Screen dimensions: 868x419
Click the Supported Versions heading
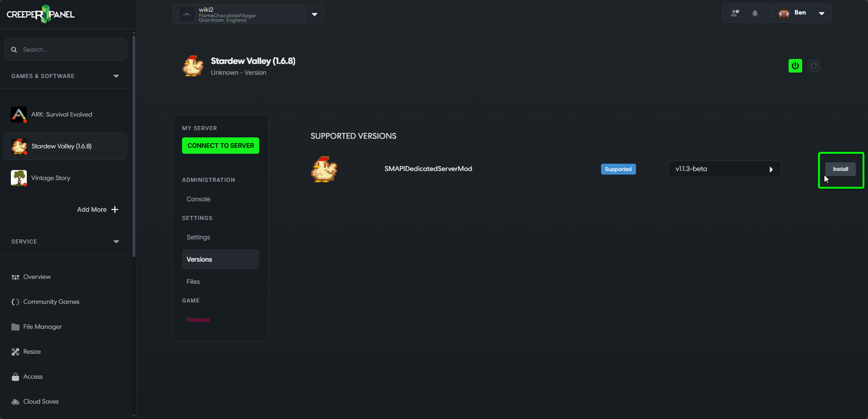click(353, 136)
